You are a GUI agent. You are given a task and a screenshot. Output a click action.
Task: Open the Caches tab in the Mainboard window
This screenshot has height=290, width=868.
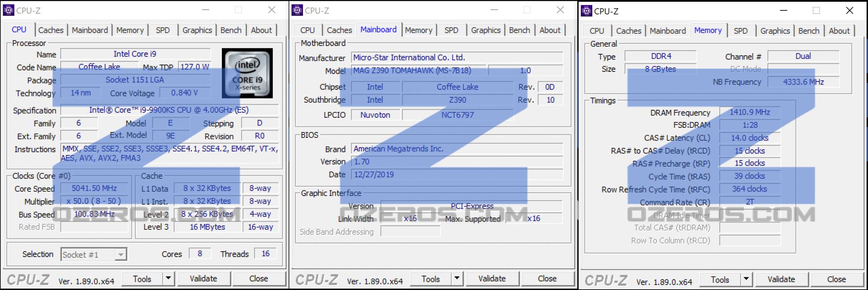[339, 30]
